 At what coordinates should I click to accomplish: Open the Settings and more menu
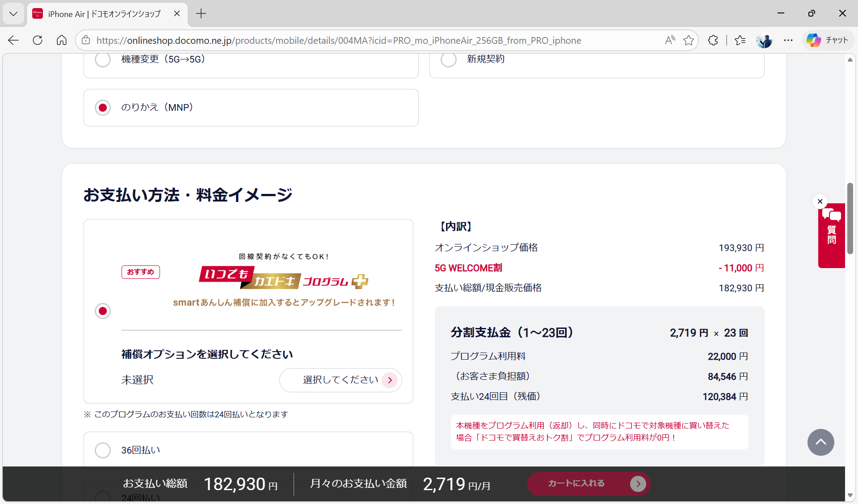pos(788,40)
